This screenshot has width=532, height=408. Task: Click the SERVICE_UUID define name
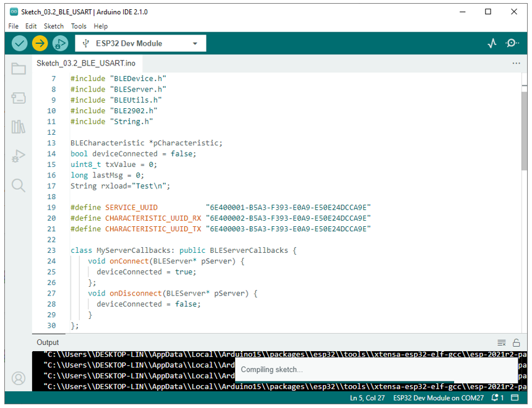(131, 208)
